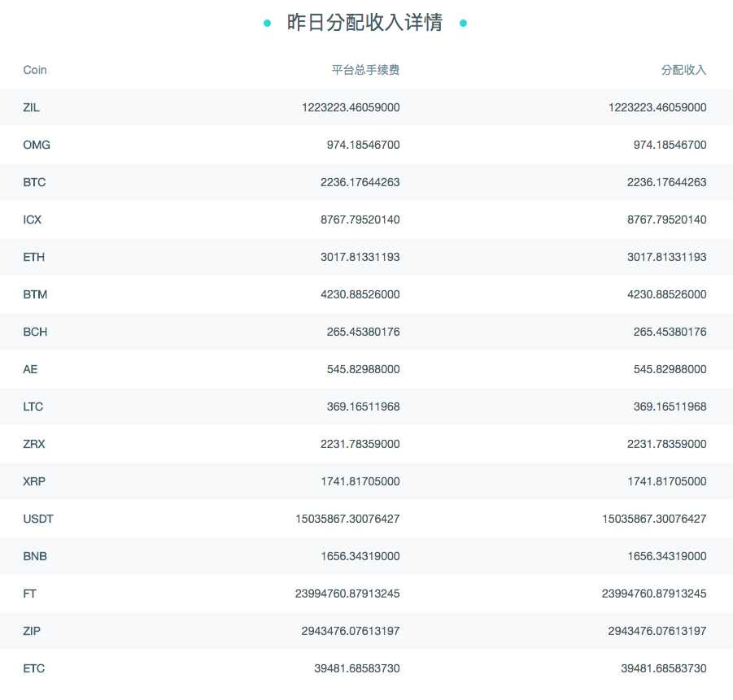Image resolution: width=733 pixels, height=700 pixels.
Task: Click XRP total fee 1741.81705000
Action: [x=360, y=481]
